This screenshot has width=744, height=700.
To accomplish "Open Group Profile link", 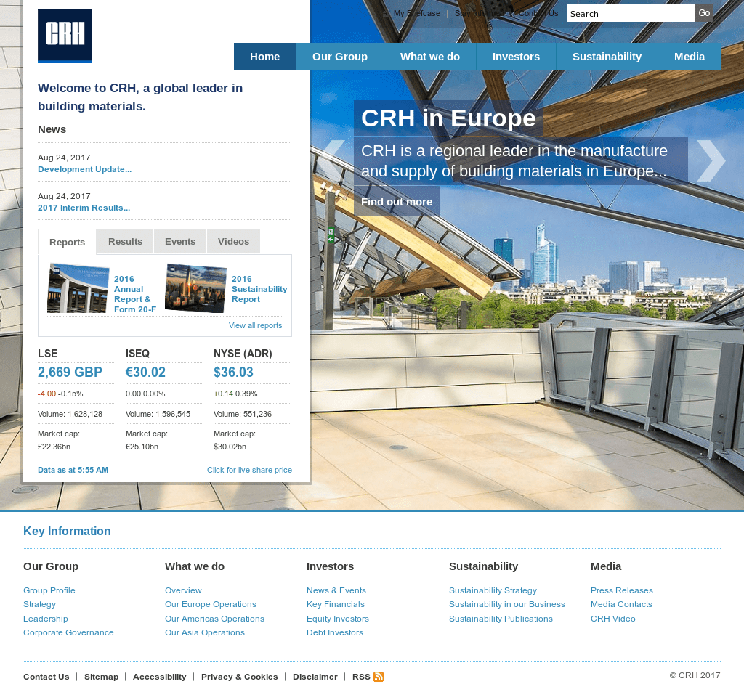I will click(x=49, y=590).
